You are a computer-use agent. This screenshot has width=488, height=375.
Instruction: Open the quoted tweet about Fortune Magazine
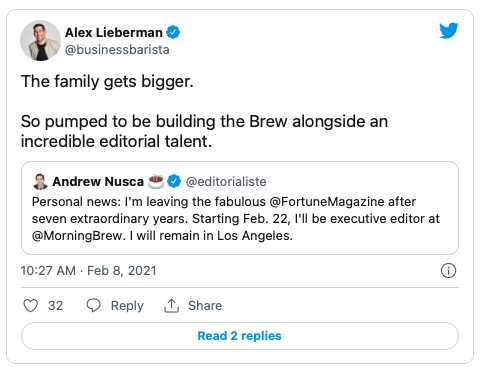[240, 208]
